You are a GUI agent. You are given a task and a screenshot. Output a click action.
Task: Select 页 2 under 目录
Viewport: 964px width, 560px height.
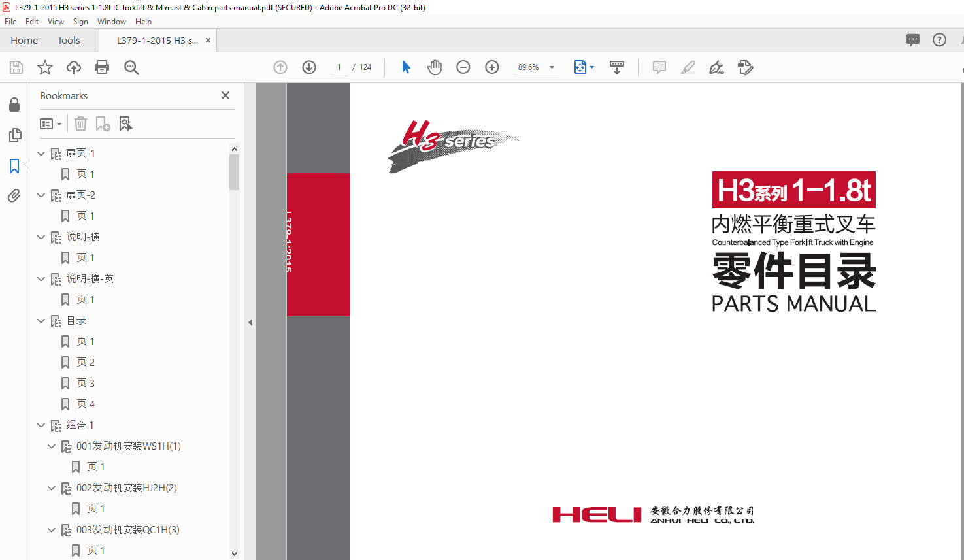click(x=86, y=363)
